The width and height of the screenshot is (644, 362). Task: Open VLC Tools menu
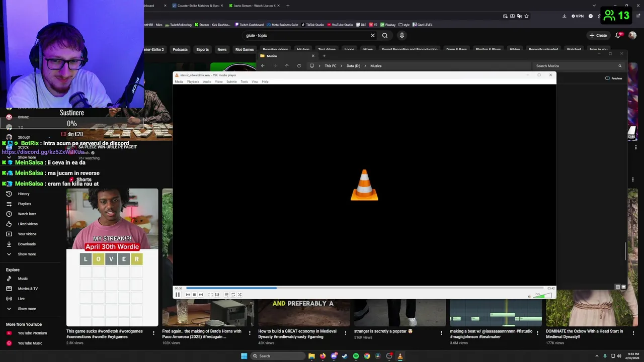pyautogui.click(x=244, y=81)
